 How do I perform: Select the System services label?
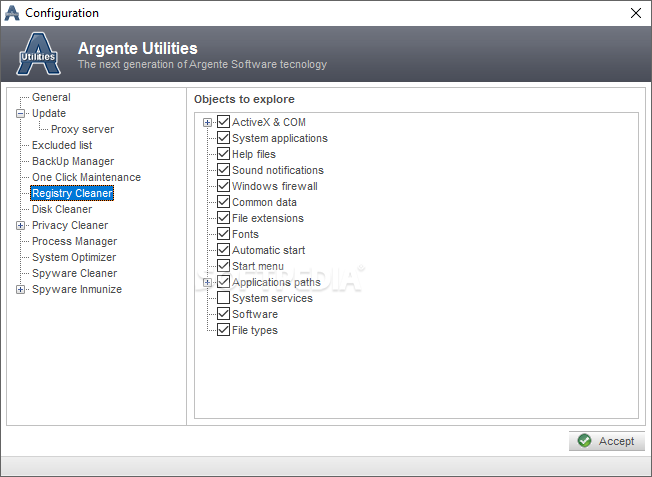tap(272, 298)
